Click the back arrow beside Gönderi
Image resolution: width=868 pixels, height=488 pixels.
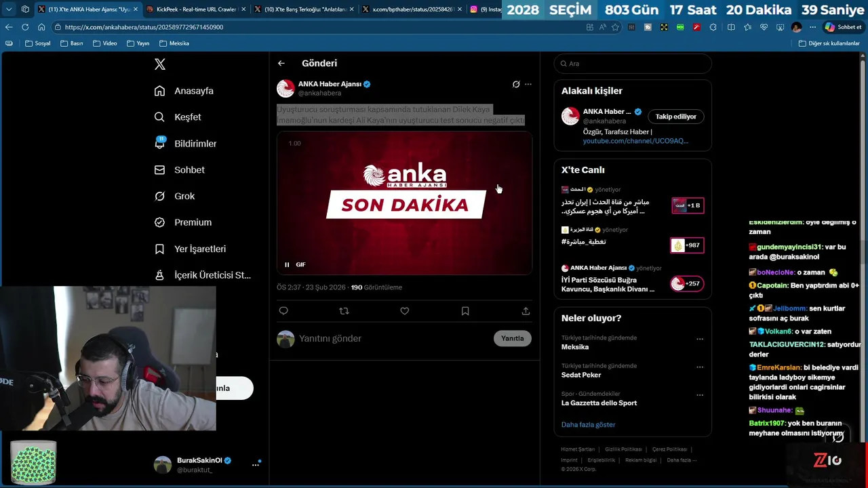click(x=281, y=63)
